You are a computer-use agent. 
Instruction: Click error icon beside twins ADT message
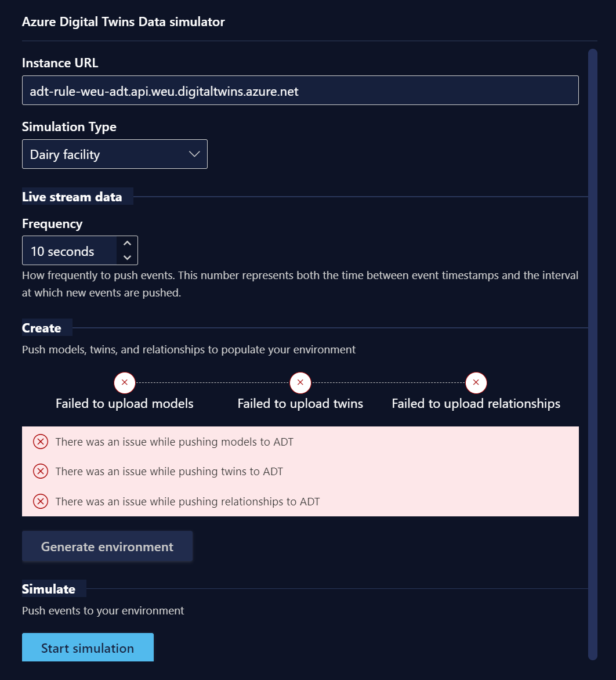tap(41, 471)
